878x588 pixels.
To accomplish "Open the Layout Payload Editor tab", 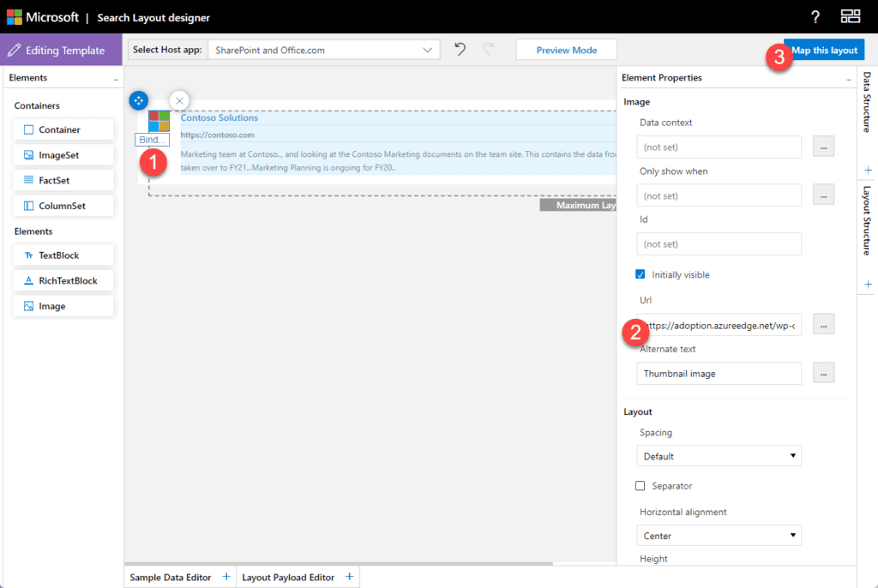I will point(288,578).
